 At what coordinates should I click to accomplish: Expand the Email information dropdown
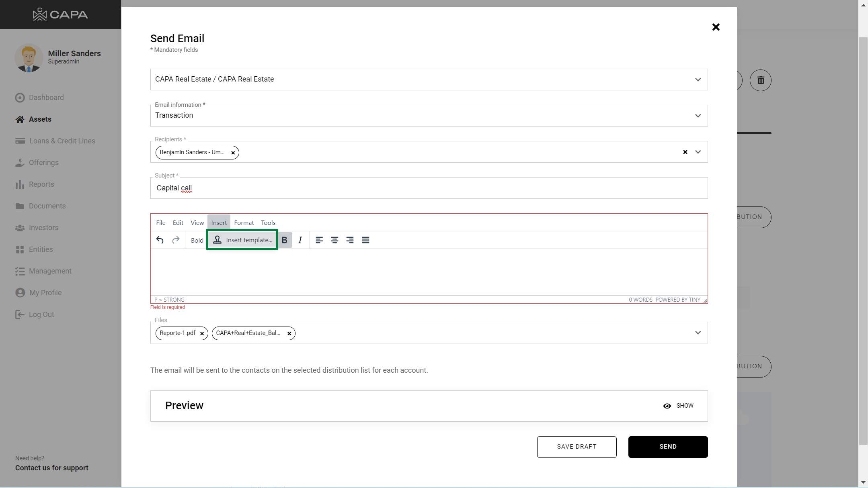click(x=698, y=116)
